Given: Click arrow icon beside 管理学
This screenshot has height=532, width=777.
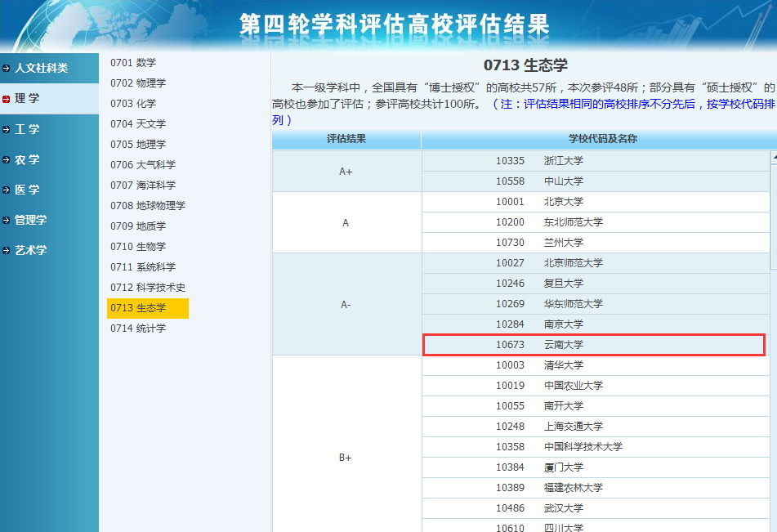Looking at the screenshot, I should [x=7, y=221].
